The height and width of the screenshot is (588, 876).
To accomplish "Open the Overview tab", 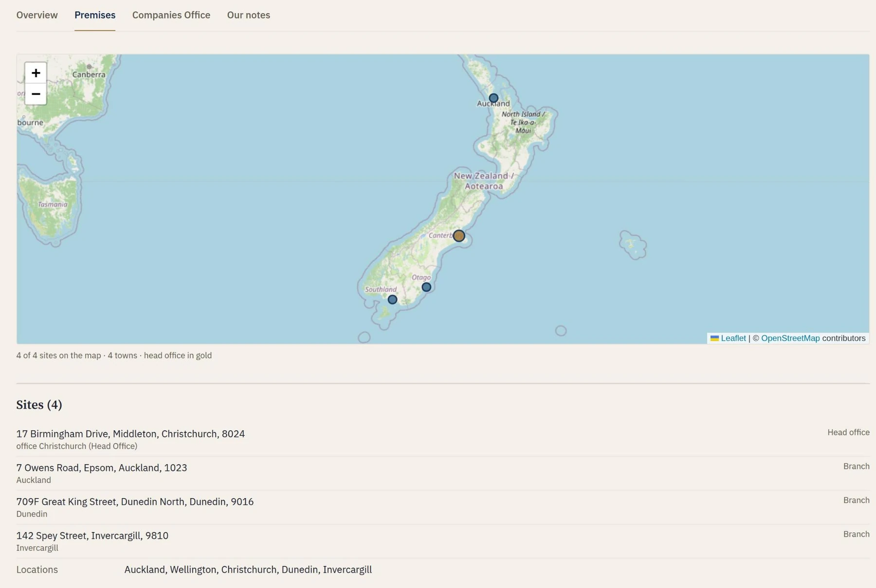I will 37,15.
